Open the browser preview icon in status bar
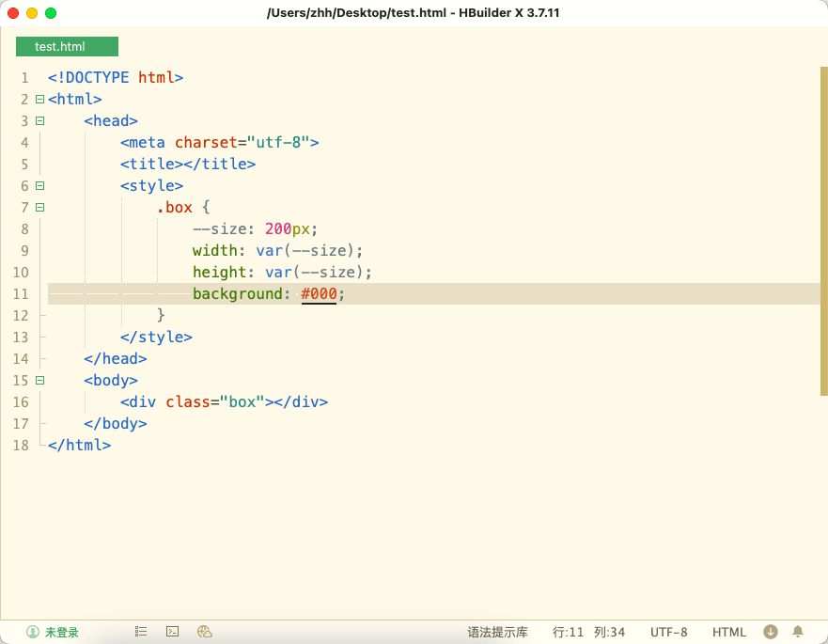The height and width of the screenshot is (644, 828). click(x=204, y=632)
